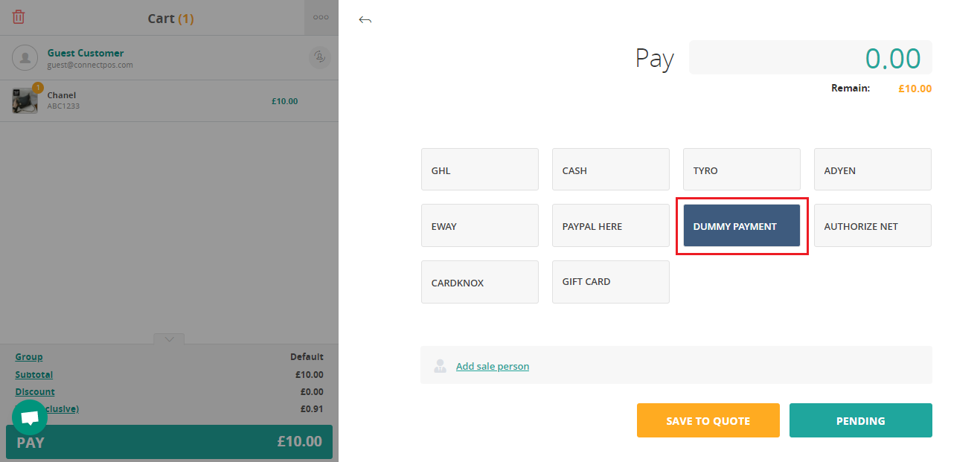This screenshot has width=980, height=462.
Task: Click the Add sale person link
Action: click(493, 366)
